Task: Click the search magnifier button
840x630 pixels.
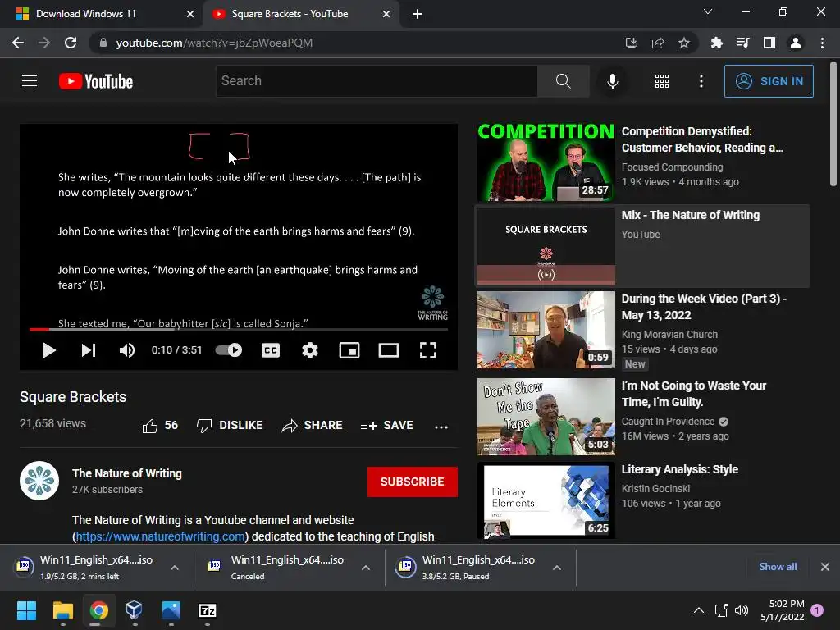Action: [x=563, y=81]
